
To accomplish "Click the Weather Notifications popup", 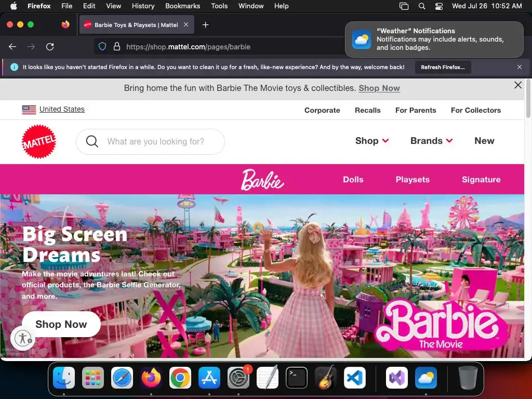I will pyautogui.click(x=434, y=39).
